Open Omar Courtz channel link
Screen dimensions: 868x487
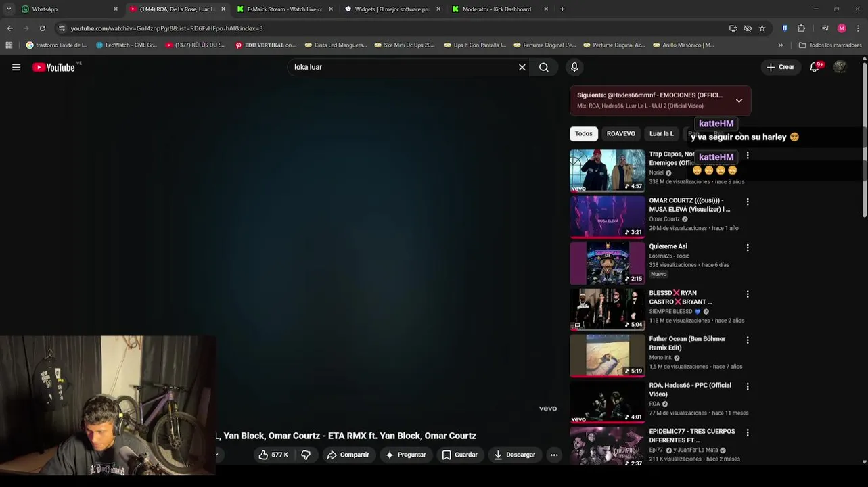pyautogui.click(x=664, y=219)
